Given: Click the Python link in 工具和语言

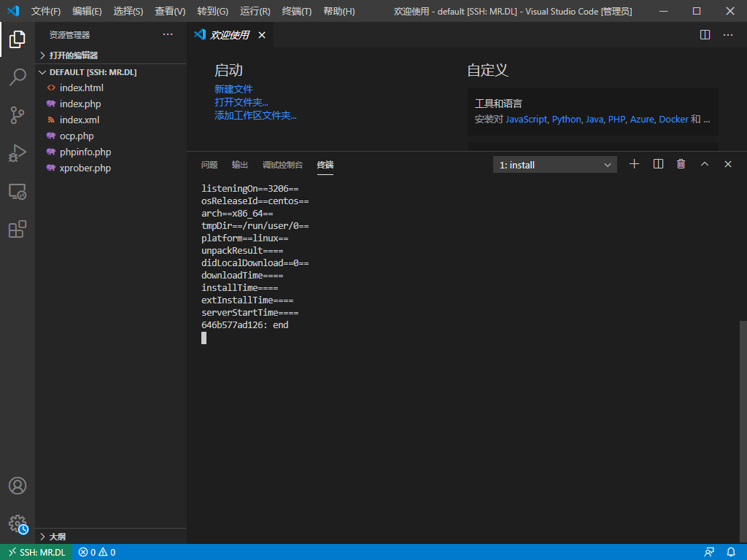Looking at the screenshot, I should 566,119.
